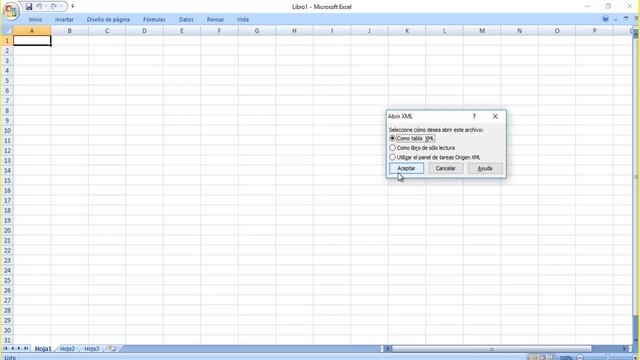This screenshot has height=360, width=640.
Task: Go to first sheet navigation arrow
Action: (5, 348)
